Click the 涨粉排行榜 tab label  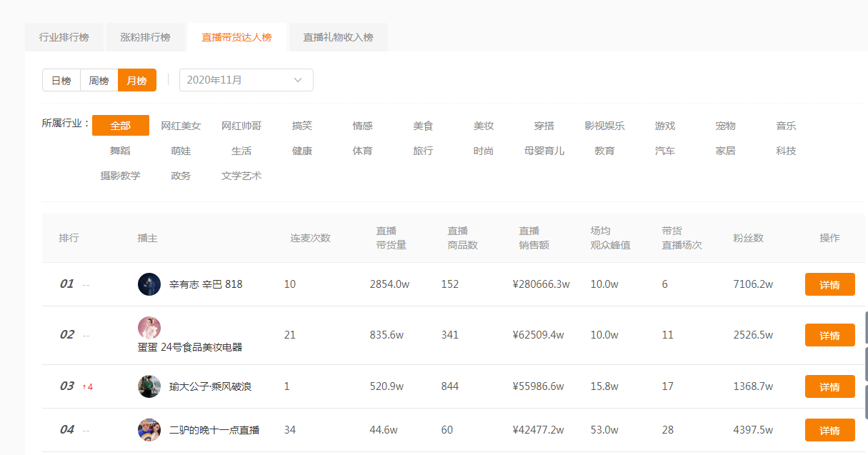click(x=146, y=36)
